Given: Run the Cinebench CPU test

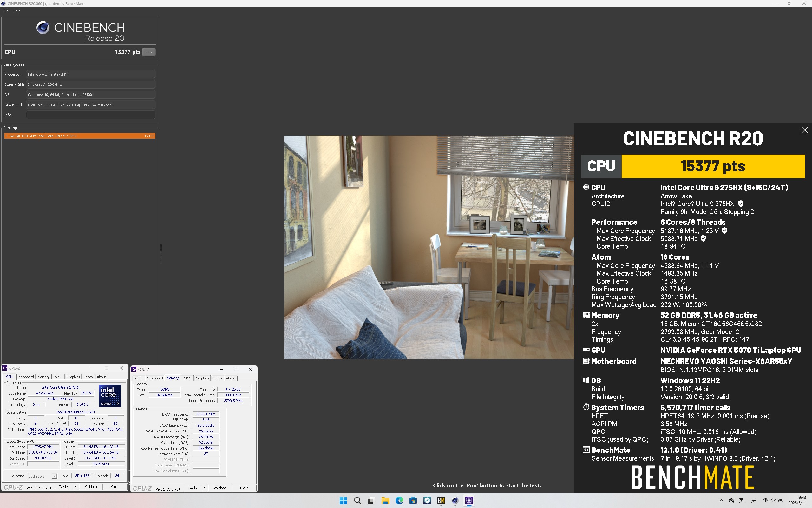Looking at the screenshot, I should [x=149, y=52].
